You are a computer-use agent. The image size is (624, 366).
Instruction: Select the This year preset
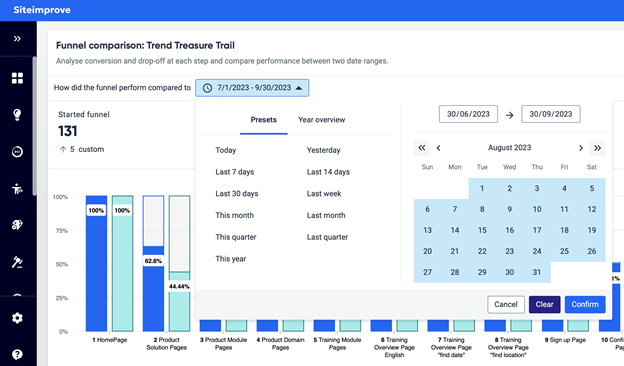pos(231,259)
